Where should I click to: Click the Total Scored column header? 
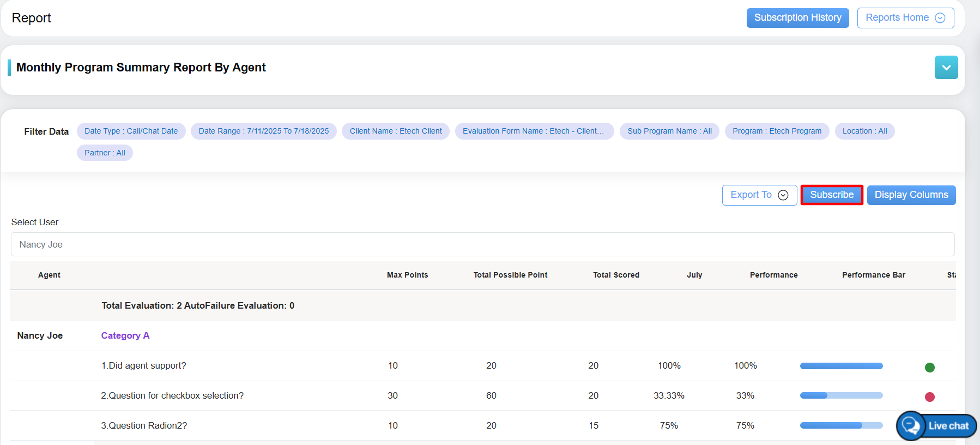tap(616, 275)
